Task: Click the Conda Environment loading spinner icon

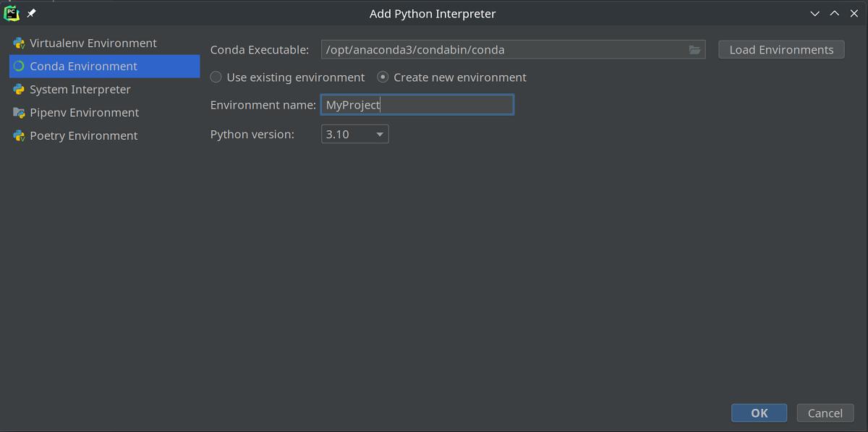Action: point(19,66)
